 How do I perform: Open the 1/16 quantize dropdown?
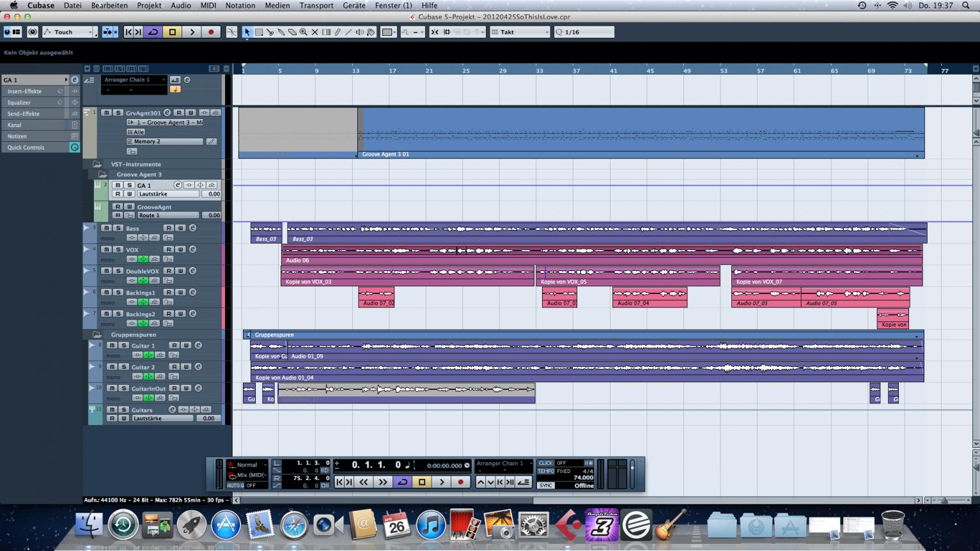pos(584,32)
